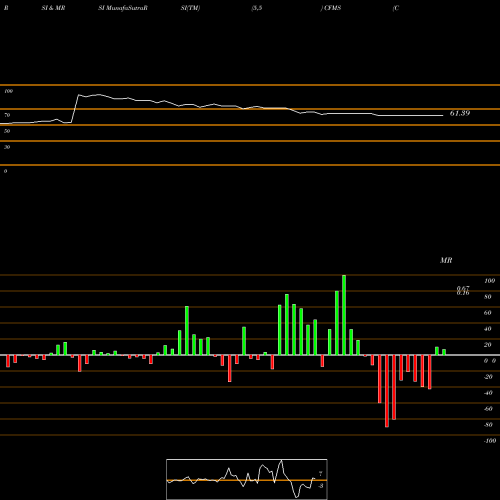Click the 61.39 RSI value label
500x500 pixels.
pyautogui.click(x=460, y=113)
